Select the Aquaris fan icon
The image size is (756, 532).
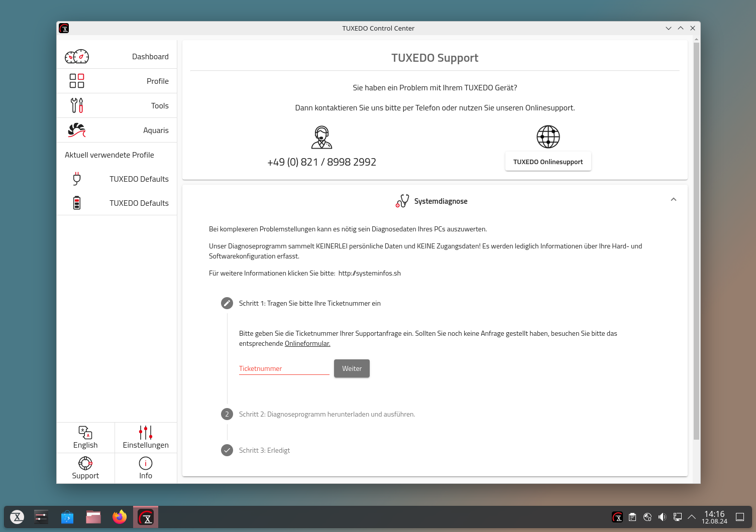point(77,130)
